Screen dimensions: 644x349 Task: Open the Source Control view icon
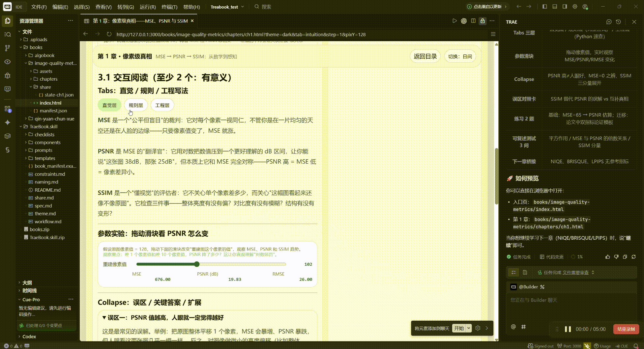coord(8,48)
